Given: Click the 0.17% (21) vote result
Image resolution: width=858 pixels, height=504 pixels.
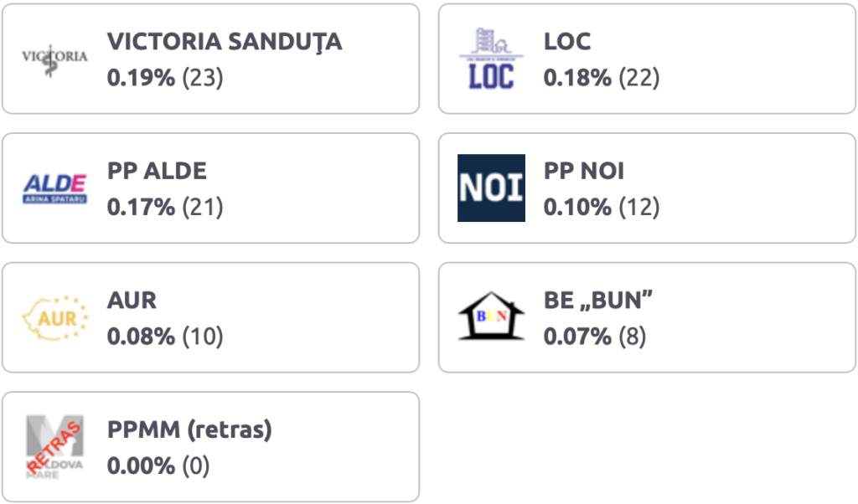Looking at the screenshot, I should click(165, 207).
